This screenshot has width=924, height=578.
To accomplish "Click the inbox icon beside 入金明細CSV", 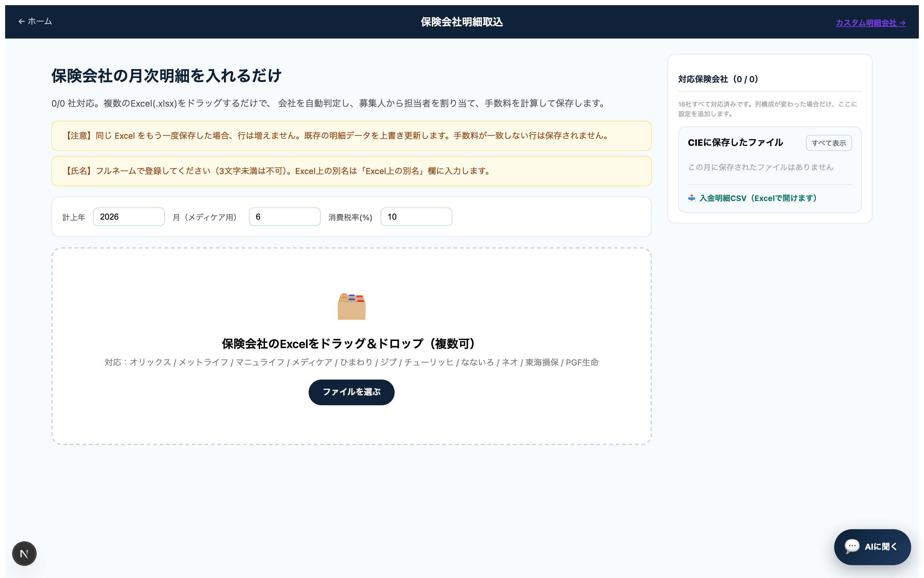I will pyautogui.click(x=691, y=198).
